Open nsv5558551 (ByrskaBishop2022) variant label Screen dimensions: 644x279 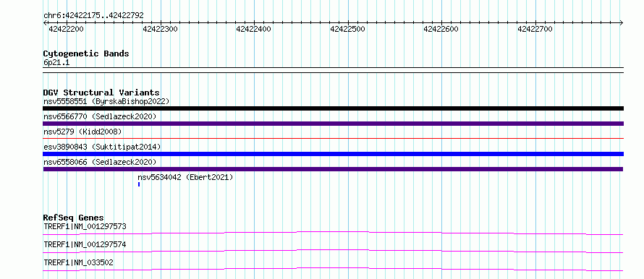tap(106, 101)
